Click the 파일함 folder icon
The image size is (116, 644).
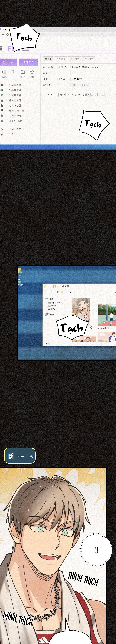click(x=23, y=72)
